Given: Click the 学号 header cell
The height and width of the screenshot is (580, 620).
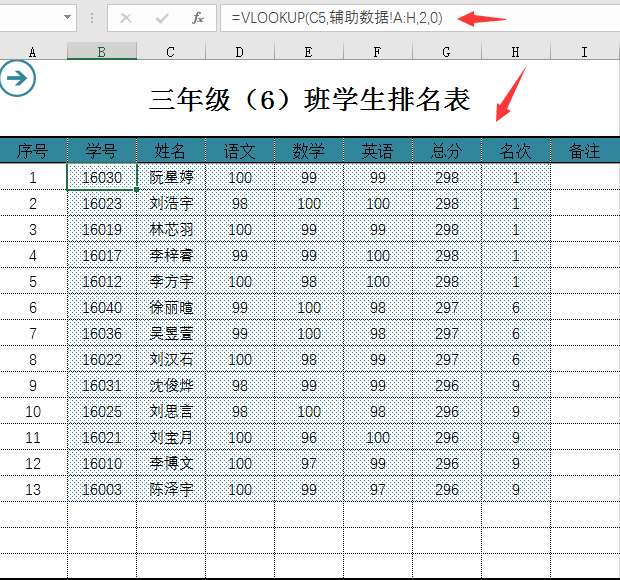Looking at the screenshot, I should (102, 151).
